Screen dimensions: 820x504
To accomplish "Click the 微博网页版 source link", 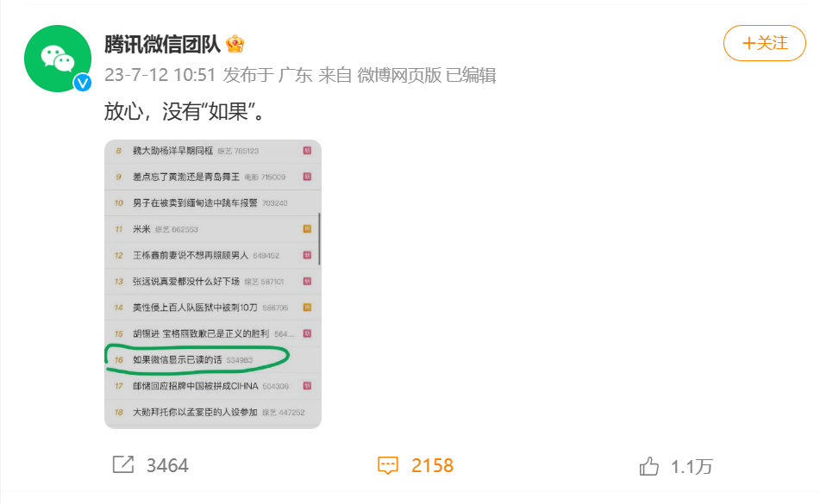I will coord(399,75).
